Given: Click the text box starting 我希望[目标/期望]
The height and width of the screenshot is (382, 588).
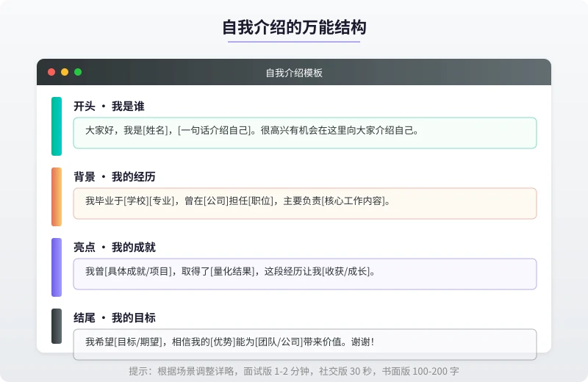Looking at the screenshot, I should (305, 345).
